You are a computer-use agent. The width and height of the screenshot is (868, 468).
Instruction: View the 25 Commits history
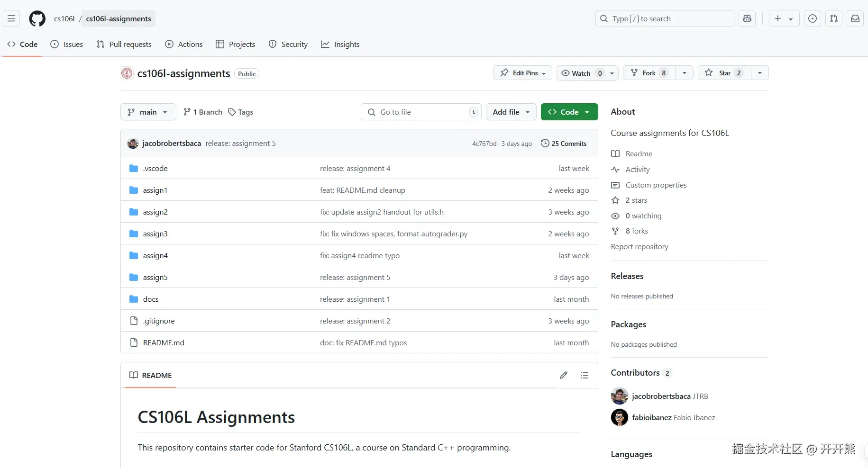[x=564, y=144]
